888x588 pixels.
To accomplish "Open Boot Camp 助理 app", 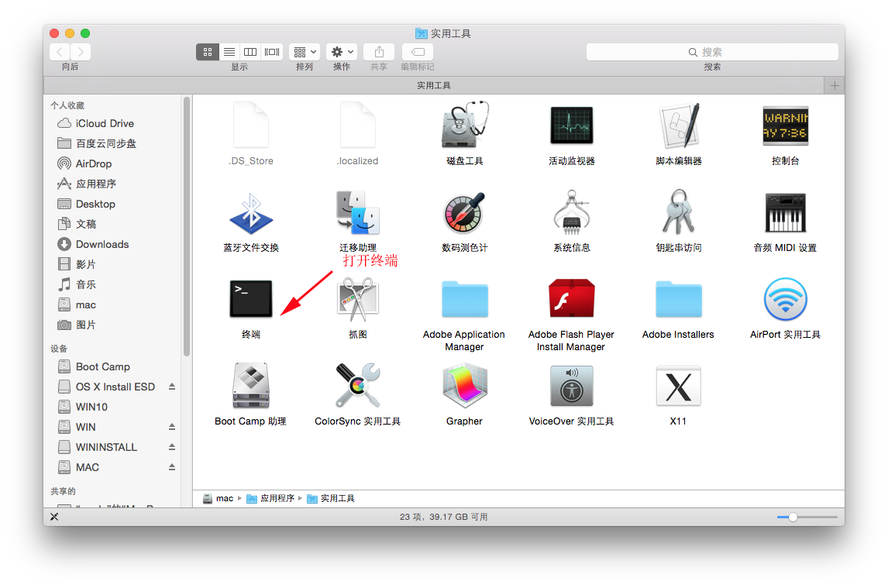I will point(251,386).
